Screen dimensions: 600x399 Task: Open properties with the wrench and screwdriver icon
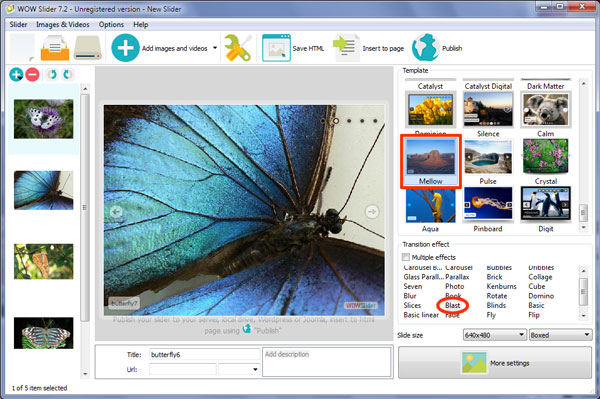(238, 48)
